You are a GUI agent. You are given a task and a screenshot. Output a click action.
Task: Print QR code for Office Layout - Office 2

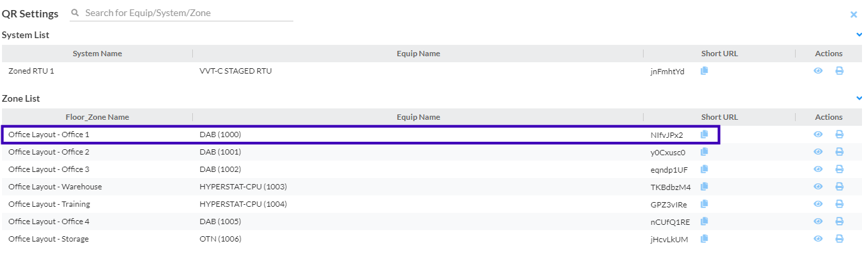pos(839,152)
